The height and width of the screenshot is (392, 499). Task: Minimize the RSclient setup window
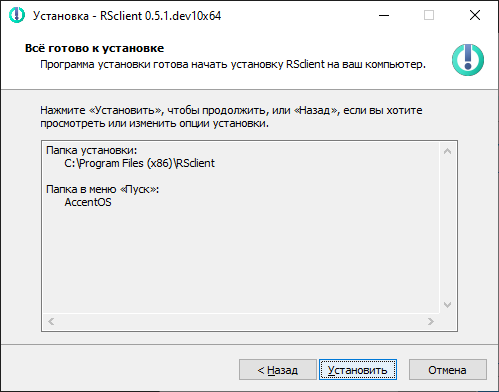[384, 15]
